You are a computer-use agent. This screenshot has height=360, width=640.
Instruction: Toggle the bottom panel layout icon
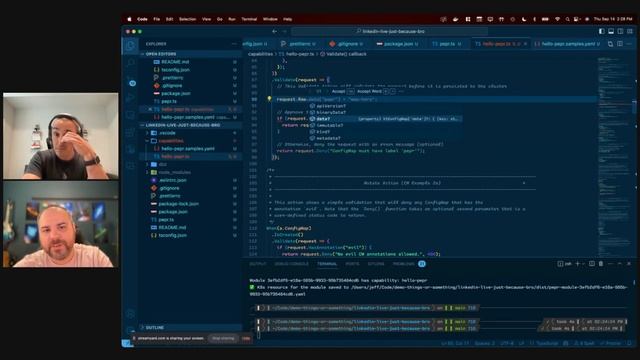pyautogui.click(x=611, y=31)
